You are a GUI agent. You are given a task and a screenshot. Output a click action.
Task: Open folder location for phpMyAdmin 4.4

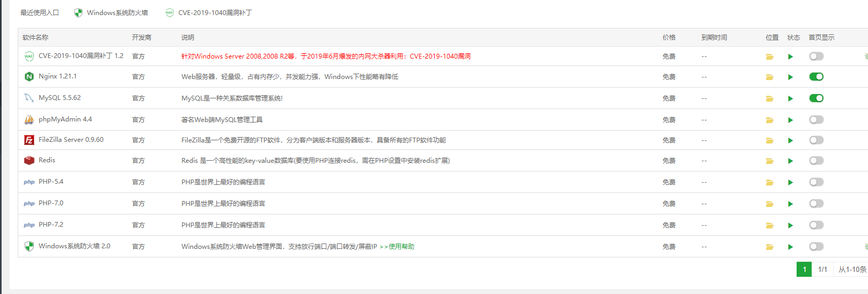click(769, 120)
